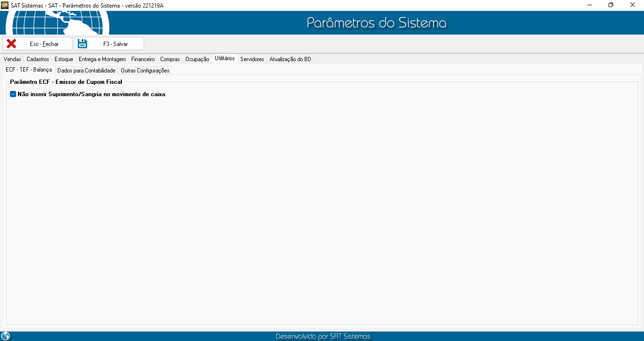644x341 pixels.
Task: Uncheck Não inserir Suprimento/Sangria checkbox
Action: coord(13,94)
